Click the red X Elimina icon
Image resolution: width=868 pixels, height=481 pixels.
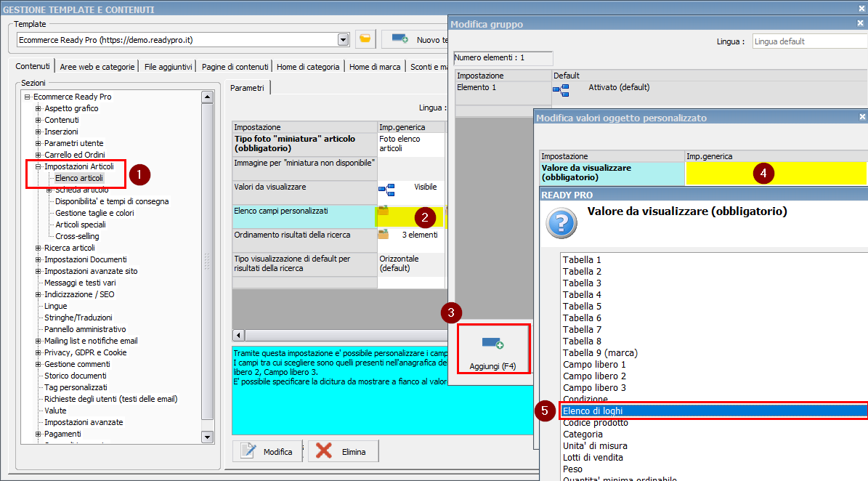[x=325, y=451]
